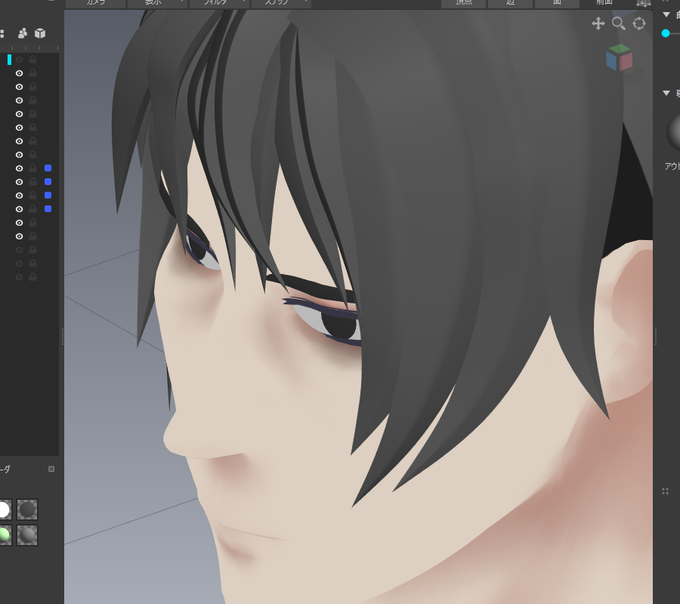Click the 前面 (front) button

604,3
